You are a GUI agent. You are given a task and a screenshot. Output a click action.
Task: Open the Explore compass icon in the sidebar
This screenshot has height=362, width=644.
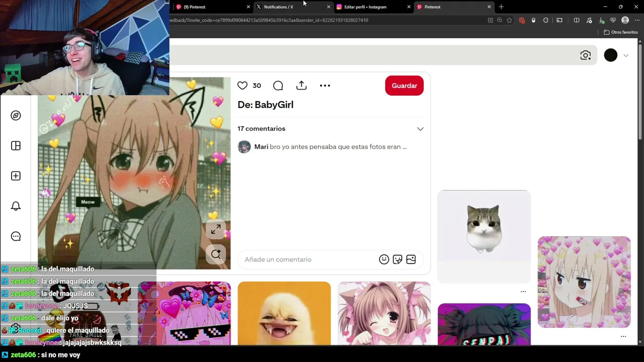click(x=16, y=116)
